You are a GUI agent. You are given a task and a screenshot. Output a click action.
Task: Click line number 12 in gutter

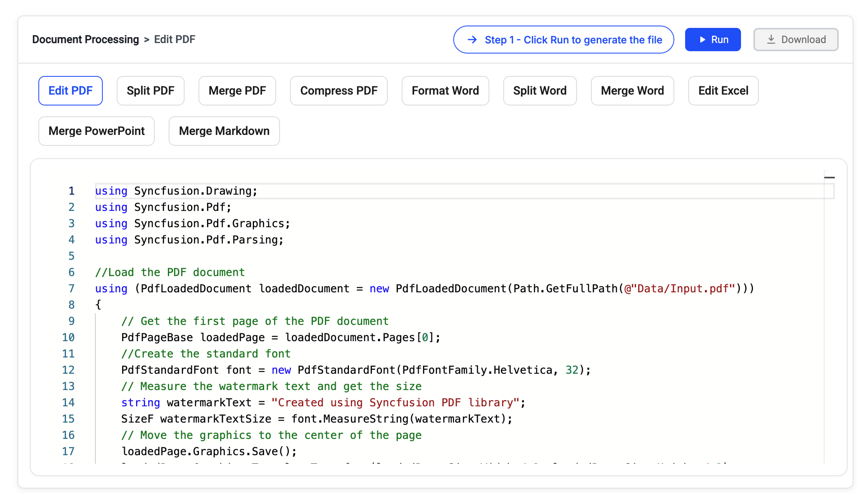pyautogui.click(x=68, y=370)
